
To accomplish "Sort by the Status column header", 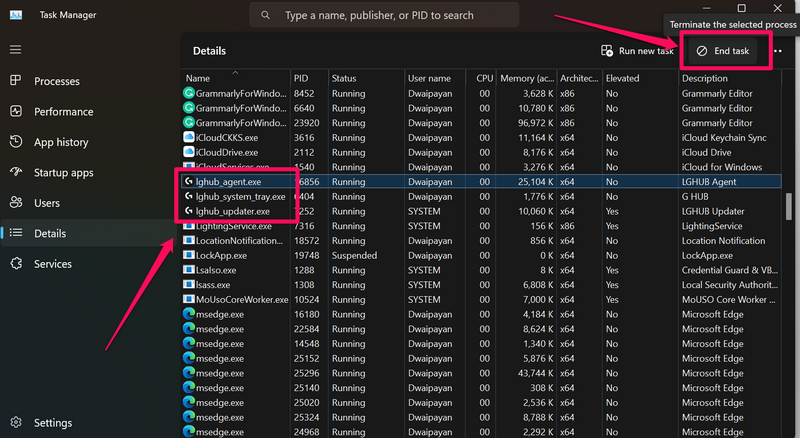I will pos(344,78).
